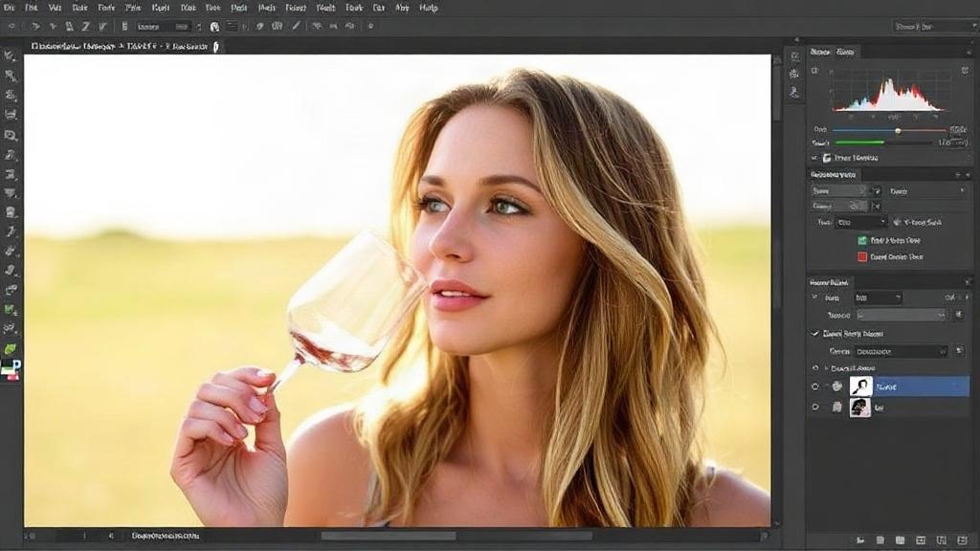Toggle the eye icon on the layer group row
The height and width of the screenshot is (551, 980).
pyautogui.click(x=815, y=368)
